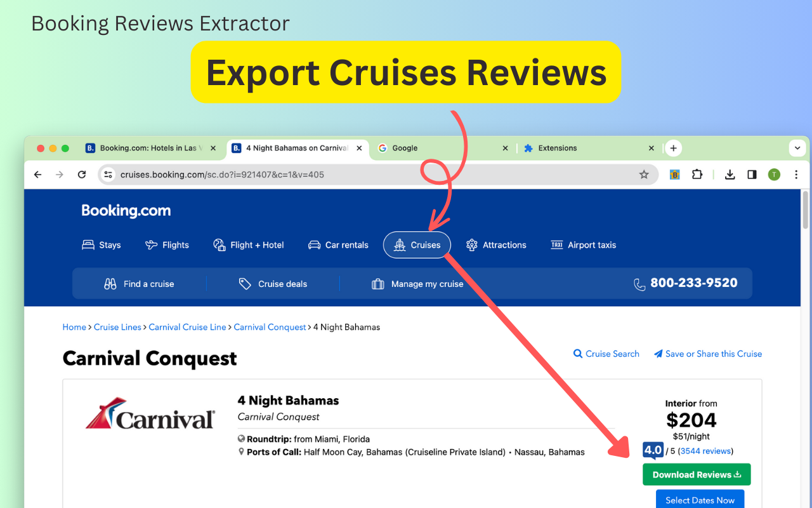
Task: Click the green Download Reviews button
Action: point(697,474)
